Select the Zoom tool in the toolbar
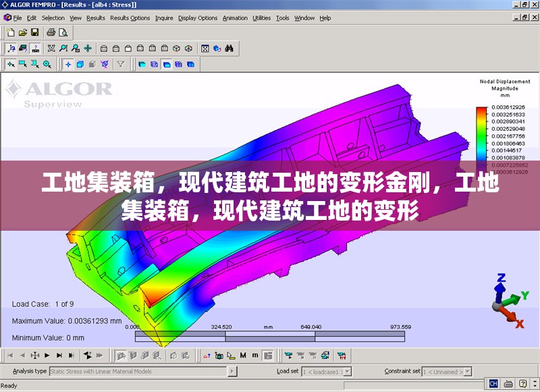Screen dimensions: 540x392 tap(64, 48)
